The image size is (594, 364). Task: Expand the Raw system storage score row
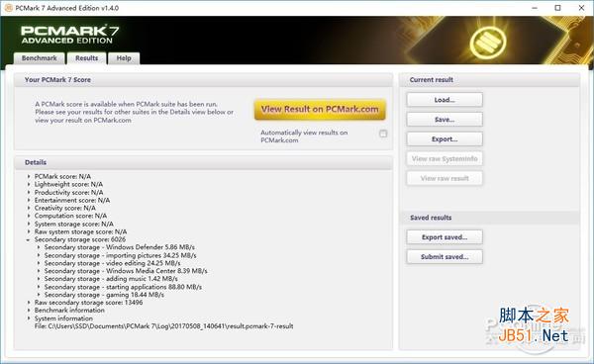tap(29, 231)
